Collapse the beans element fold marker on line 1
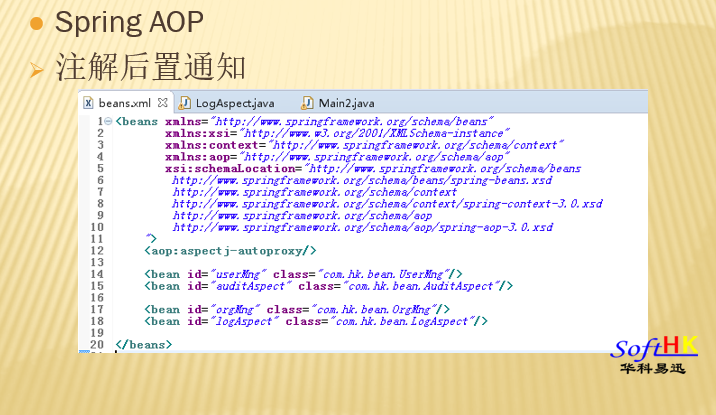The image size is (716, 415). [x=108, y=121]
